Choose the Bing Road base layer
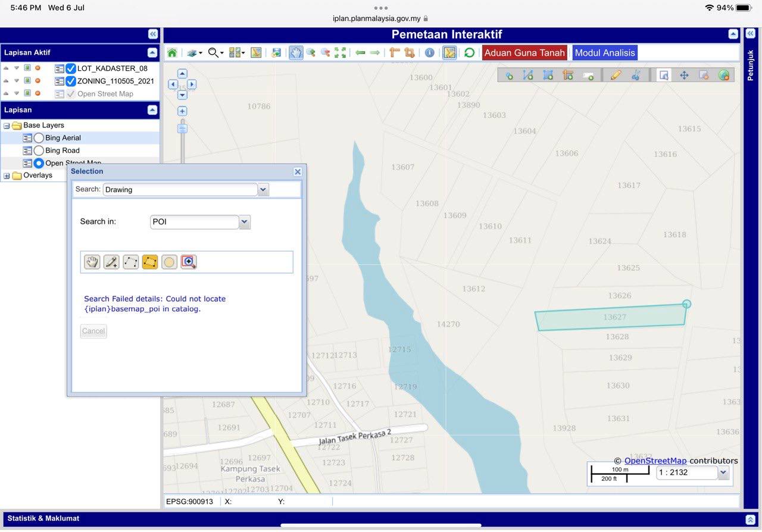762x532 pixels. [x=39, y=151]
